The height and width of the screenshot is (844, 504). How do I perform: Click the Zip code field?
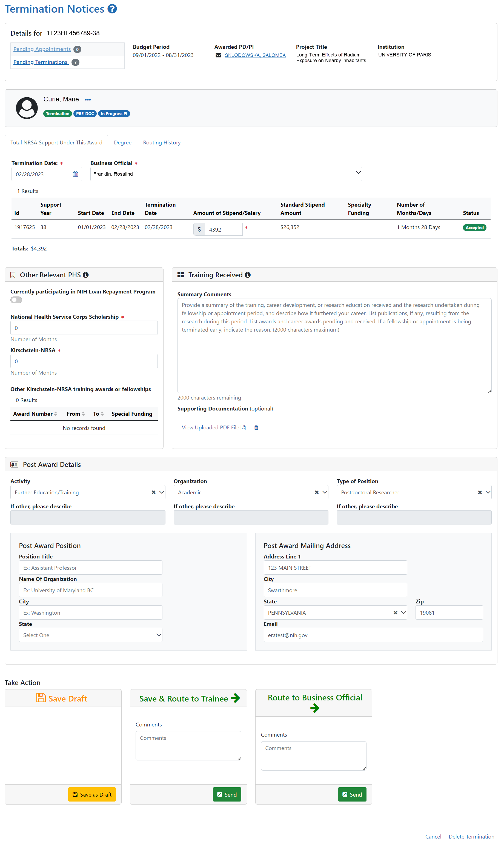click(449, 613)
